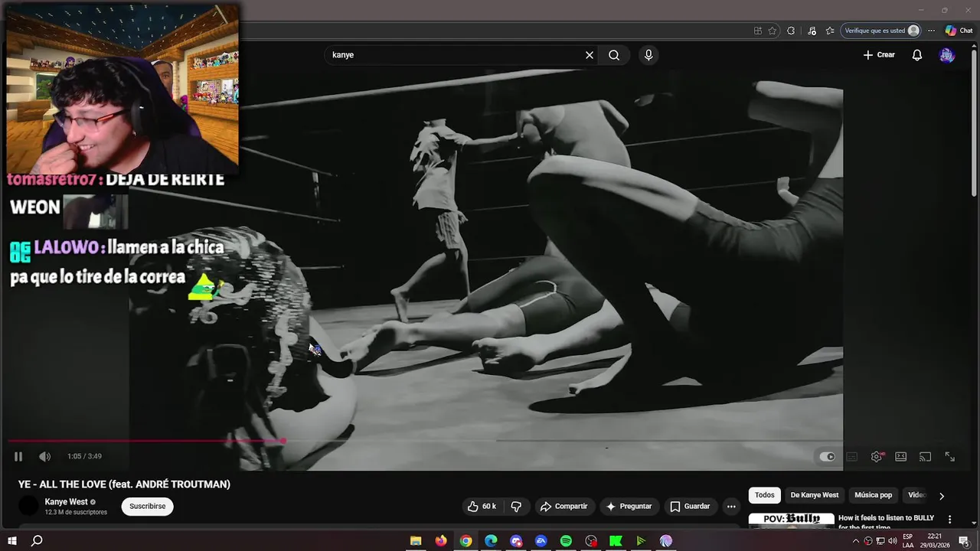980x551 pixels.
Task: Open the YouTube account avatar menu
Action: tap(947, 55)
